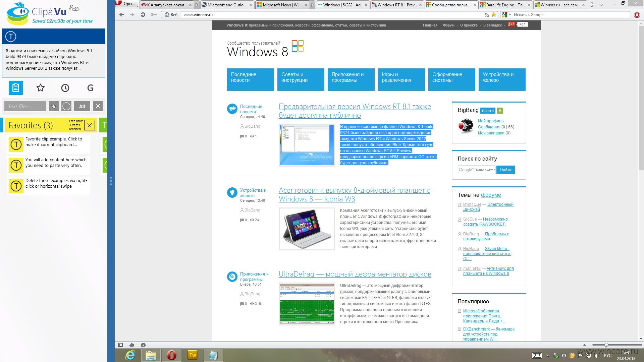Switch to the KIA tab
This screenshot has width=644, height=362.
tap(167, 5)
